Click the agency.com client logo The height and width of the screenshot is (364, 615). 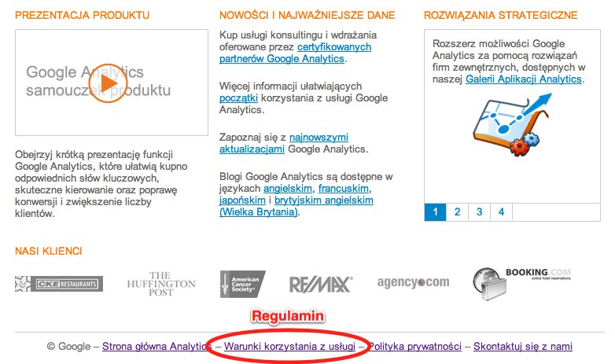(414, 282)
